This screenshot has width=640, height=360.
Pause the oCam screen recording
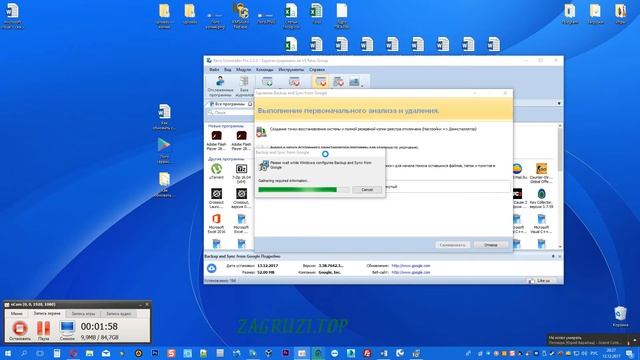pos(44,329)
